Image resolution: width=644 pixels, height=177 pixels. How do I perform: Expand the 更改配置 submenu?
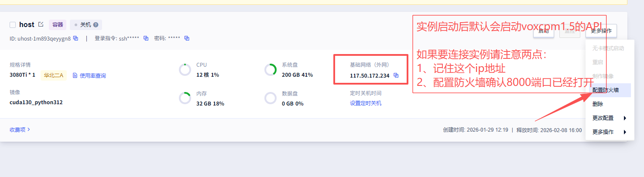pyautogui.click(x=609, y=118)
